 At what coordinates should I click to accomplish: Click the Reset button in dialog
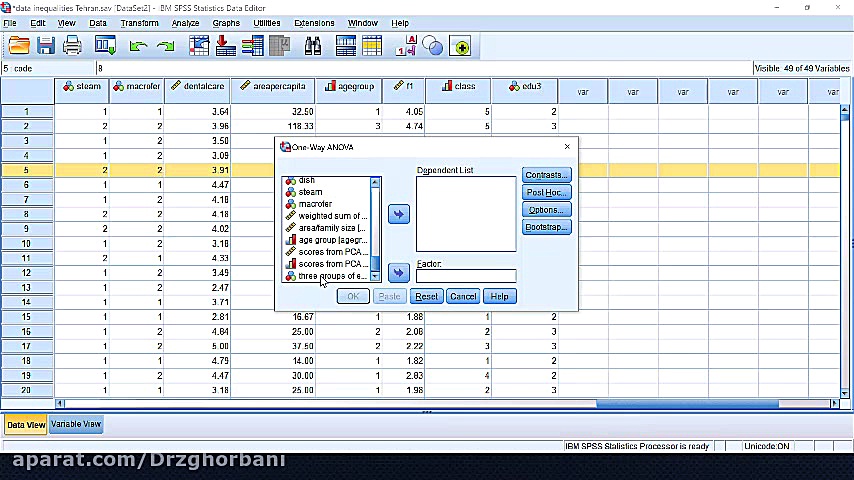pos(426,296)
